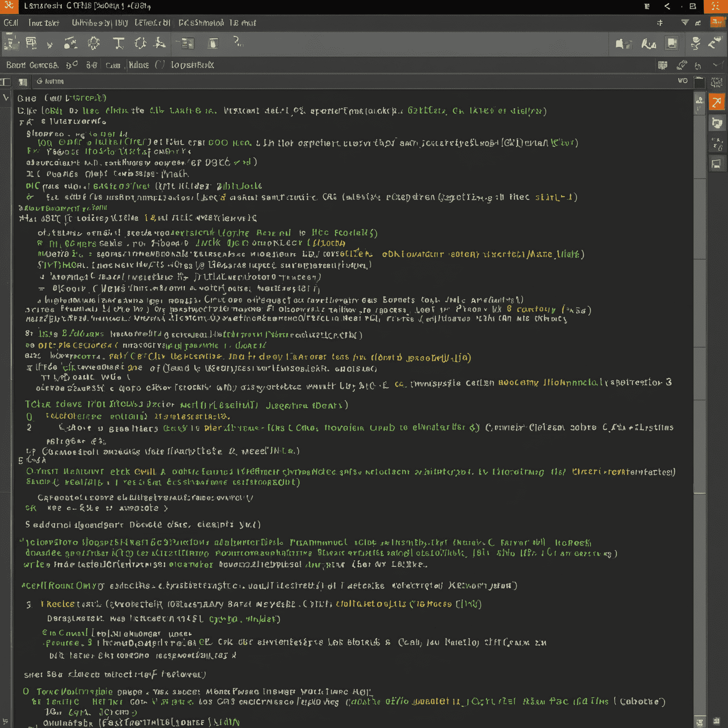
Task: Click the small arrow icon third in toolbar
Action: 50,45
